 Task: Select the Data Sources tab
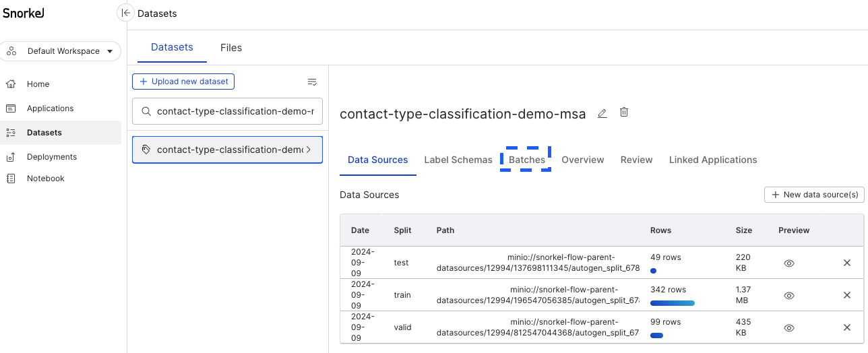click(x=378, y=160)
